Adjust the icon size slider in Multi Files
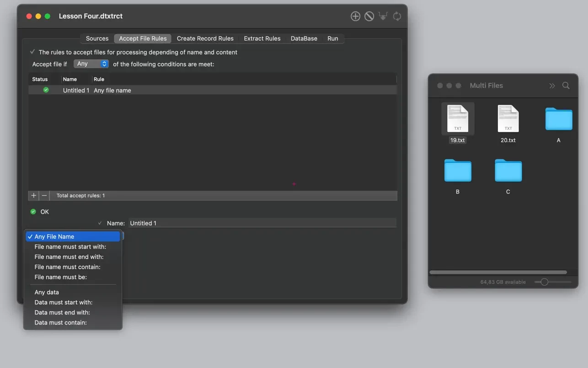The height and width of the screenshot is (368, 588). (544, 282)
